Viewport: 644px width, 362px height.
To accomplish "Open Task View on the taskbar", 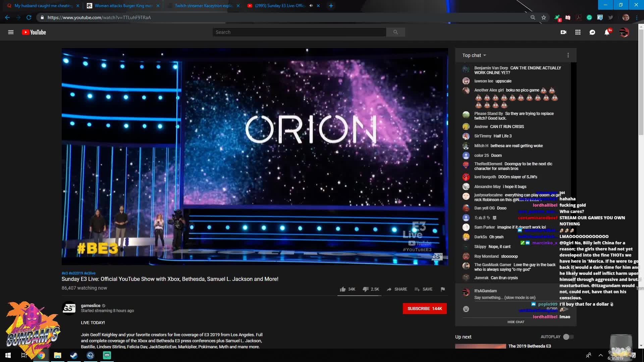I will [x=24, y=355].
